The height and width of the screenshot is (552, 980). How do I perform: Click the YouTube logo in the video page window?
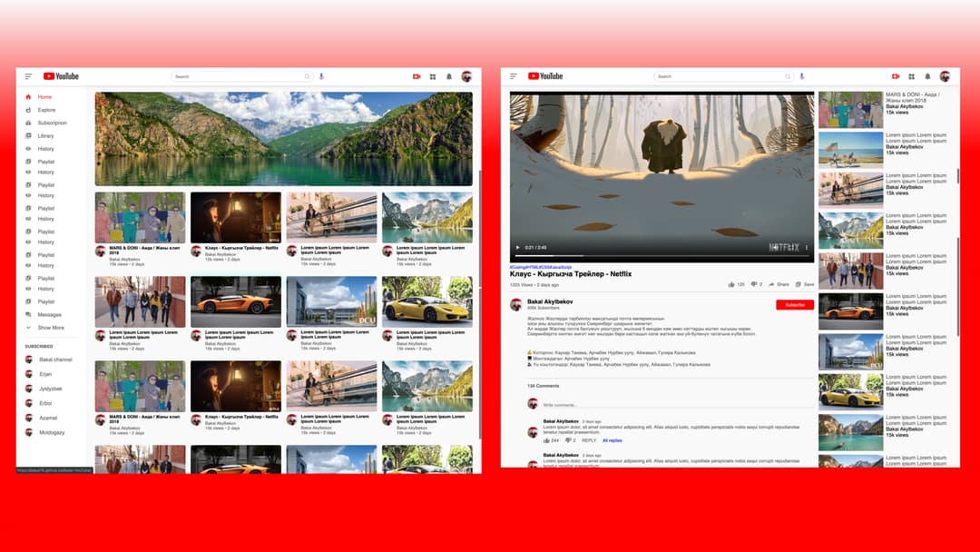pyautogui.click(x=545, y=76)
